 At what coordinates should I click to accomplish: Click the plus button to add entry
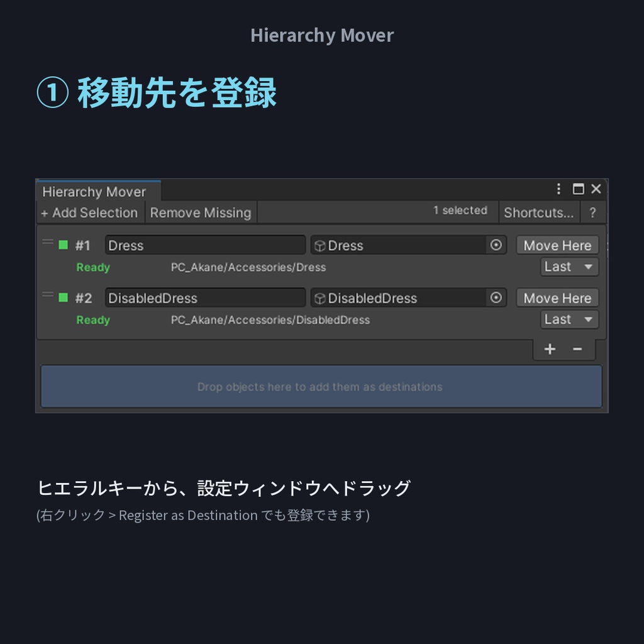pyautogui.click(x=550, y=349)
